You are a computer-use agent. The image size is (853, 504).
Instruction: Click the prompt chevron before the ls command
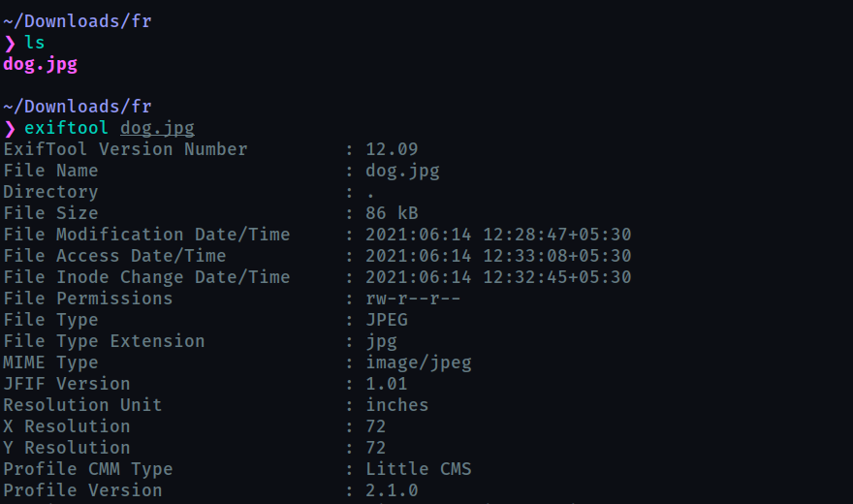click(x=10, y=44)
